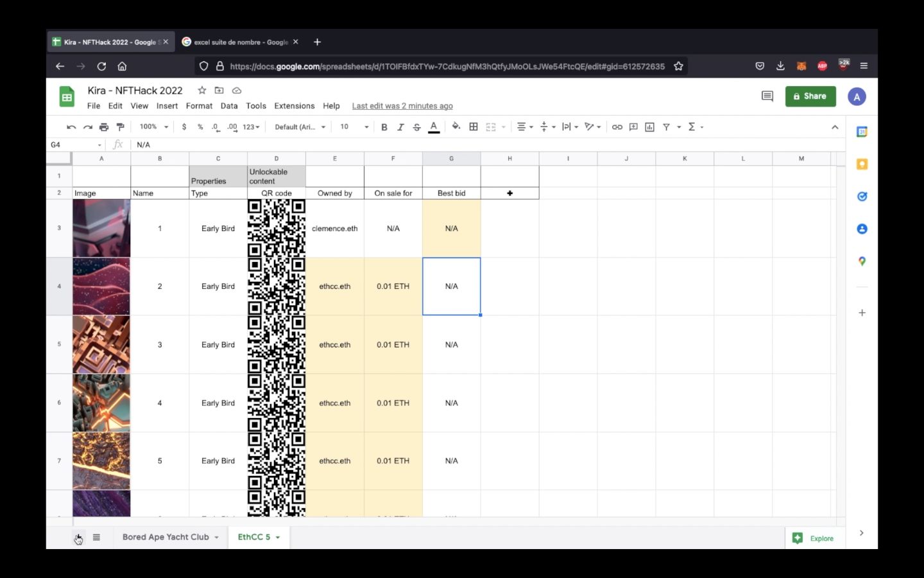The image size is (924, 578).
Task: Open font size 10 dropdown
Action: pos(354,127)
